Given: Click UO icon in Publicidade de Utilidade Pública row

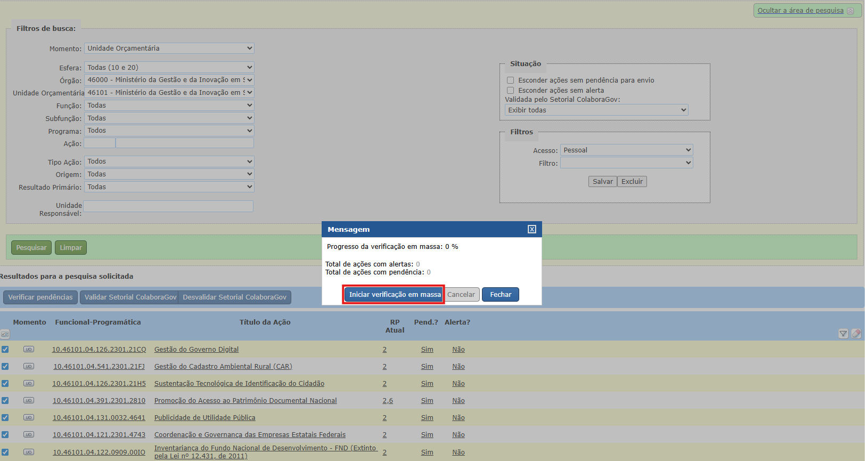Looking at the screenshot, I should (28, 418).
